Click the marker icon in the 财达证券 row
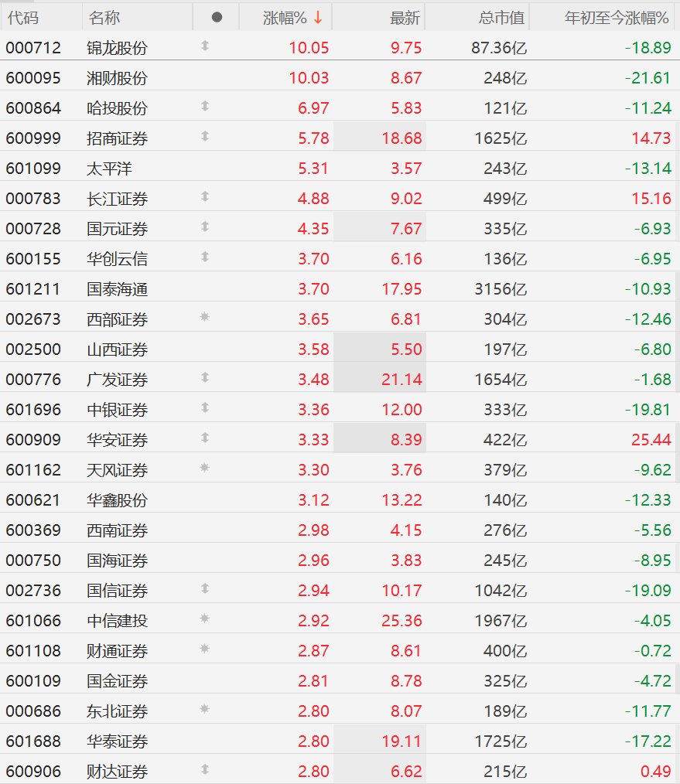The width and height of the screenshot is (680, 784). click(205, 769)
